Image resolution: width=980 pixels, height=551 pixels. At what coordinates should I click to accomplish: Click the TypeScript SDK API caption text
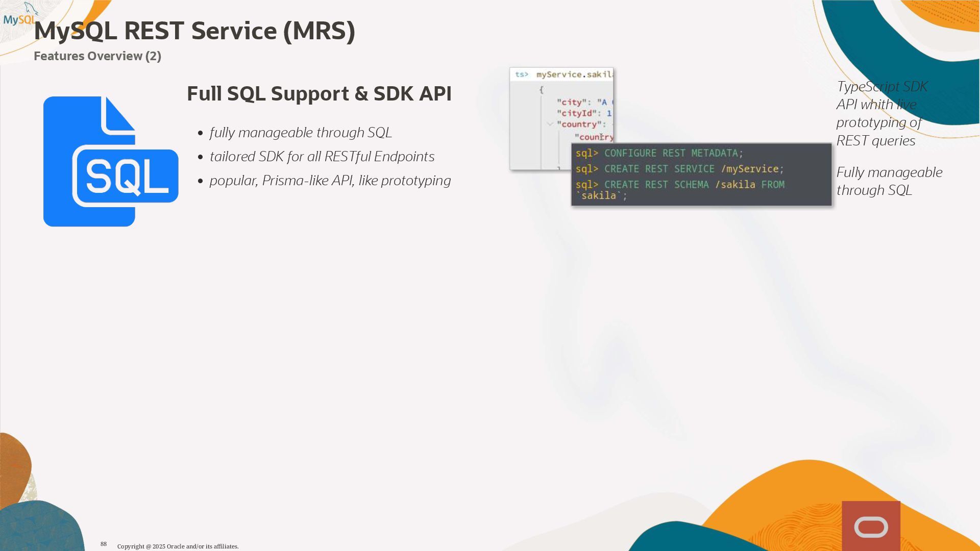[881, 113]
